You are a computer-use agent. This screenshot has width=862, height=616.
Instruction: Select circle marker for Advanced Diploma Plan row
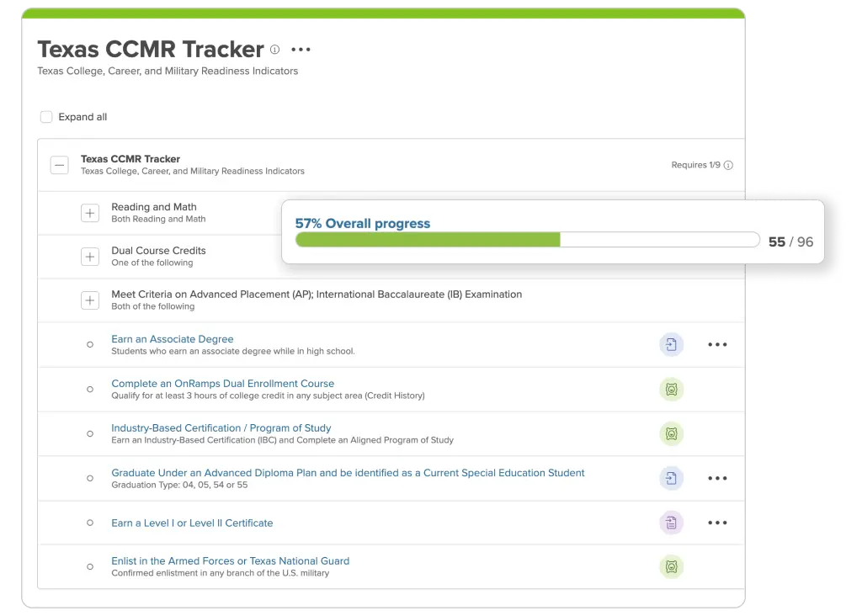click(90, 478)
